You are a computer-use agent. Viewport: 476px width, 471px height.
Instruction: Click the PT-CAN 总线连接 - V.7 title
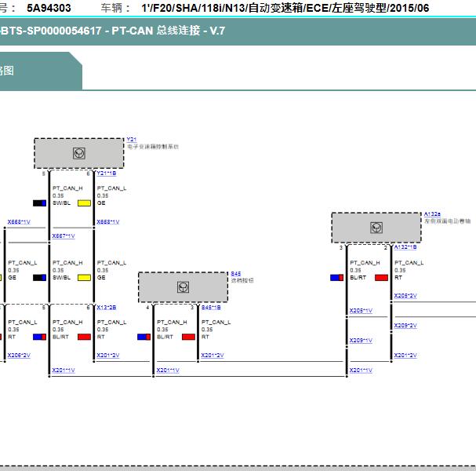pos(168,31)
